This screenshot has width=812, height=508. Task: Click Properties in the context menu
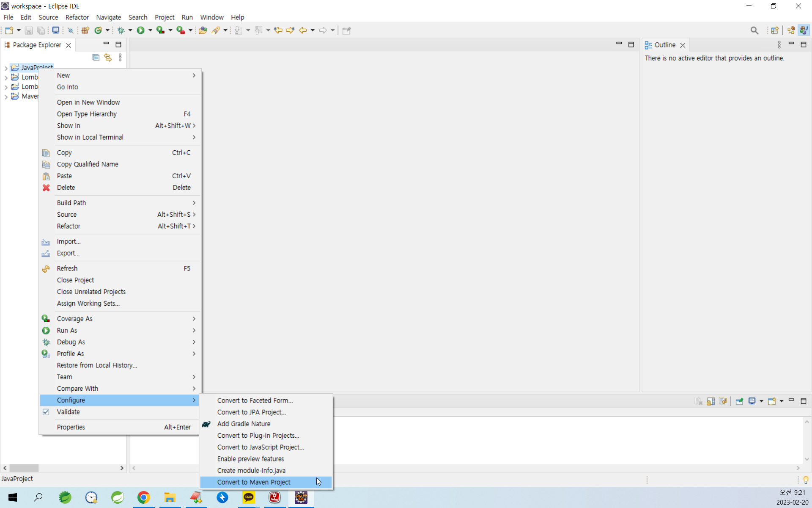120,427
